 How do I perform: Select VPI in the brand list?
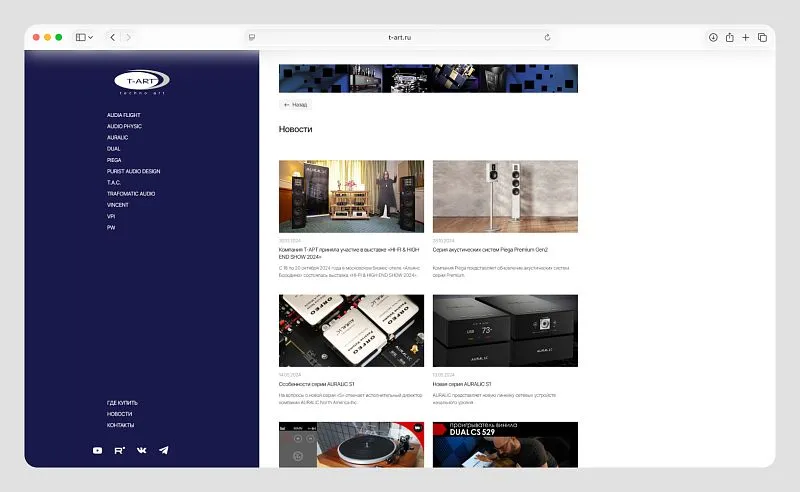(x=111, y=216)
